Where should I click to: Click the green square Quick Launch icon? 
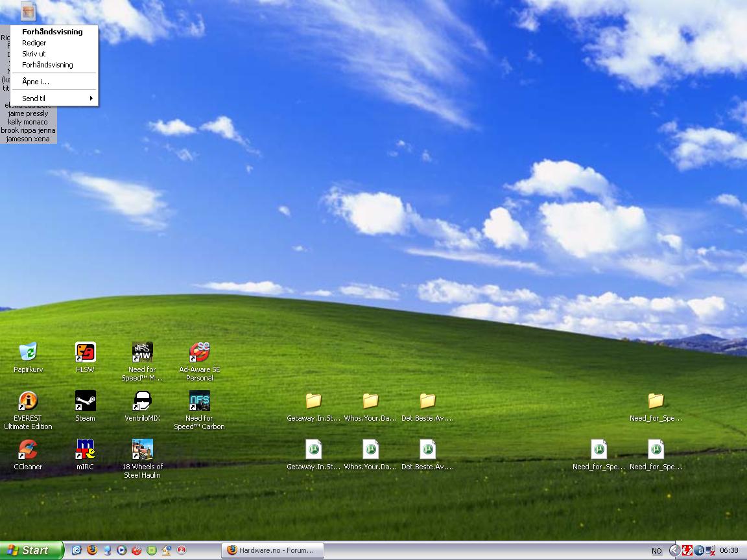(x=152, y=550)
